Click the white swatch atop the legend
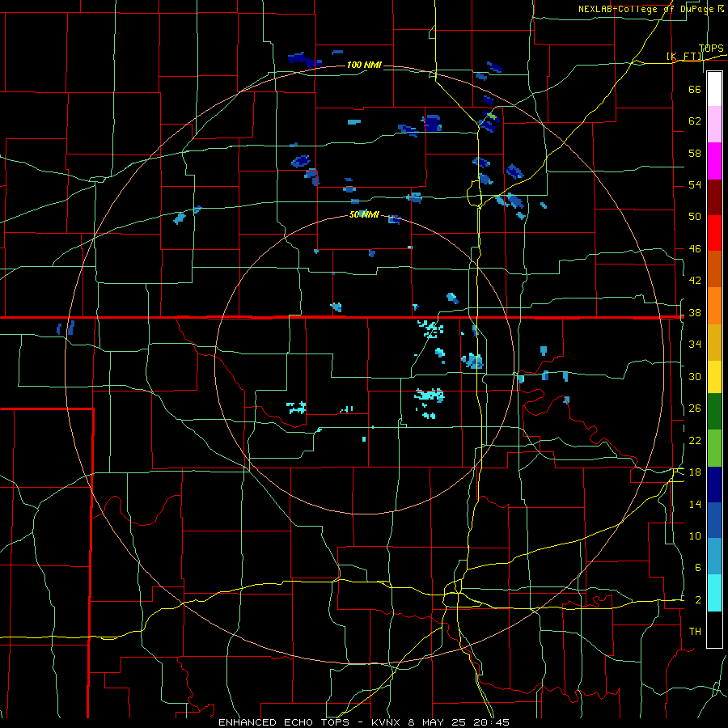The height and width of the screenshot is (728, 728). (x=714, y=89)
